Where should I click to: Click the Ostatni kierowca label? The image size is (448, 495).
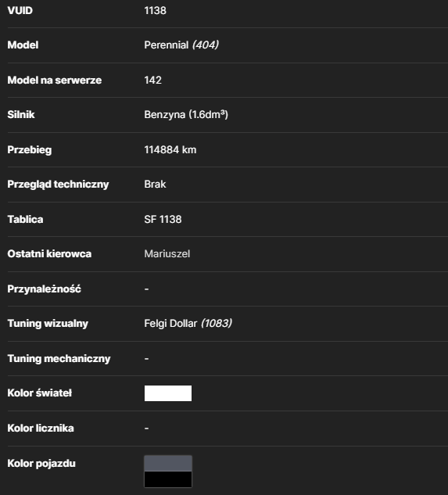49,254
